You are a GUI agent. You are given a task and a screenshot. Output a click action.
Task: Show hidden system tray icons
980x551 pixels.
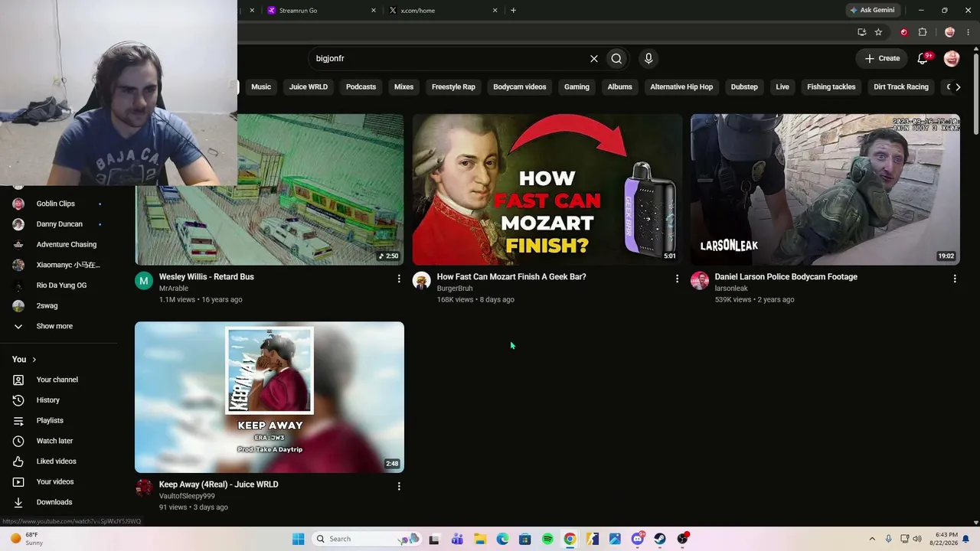pos(871,539)
